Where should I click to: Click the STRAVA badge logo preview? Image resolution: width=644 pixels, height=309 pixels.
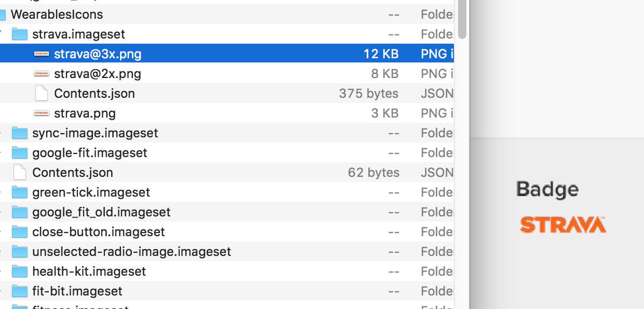563,225
